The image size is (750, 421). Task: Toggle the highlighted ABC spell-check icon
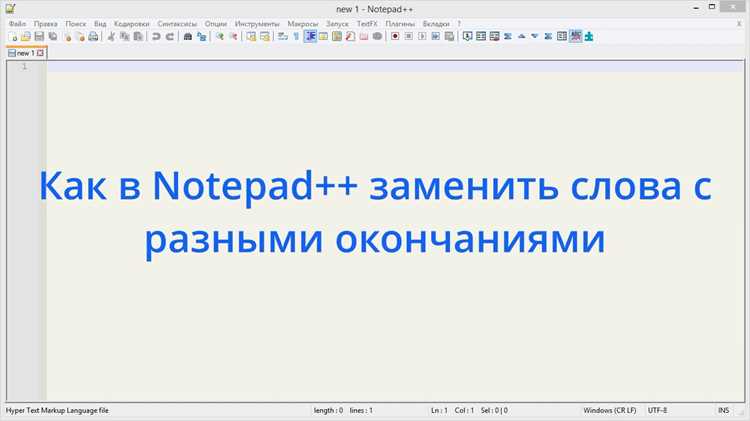tap(575, 36)
